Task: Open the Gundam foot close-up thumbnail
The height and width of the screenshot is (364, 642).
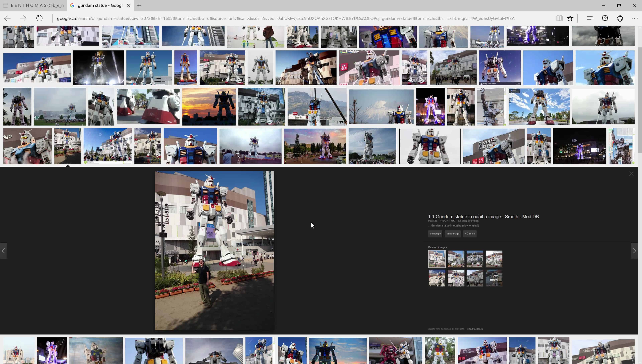Action: tap(148, 106)
